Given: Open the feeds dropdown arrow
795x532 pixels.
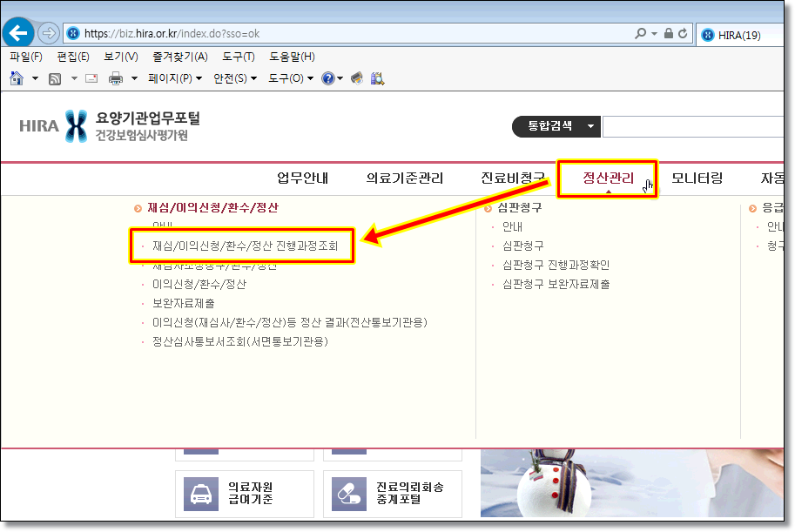Looking at the screenshot, I should 74,78.
